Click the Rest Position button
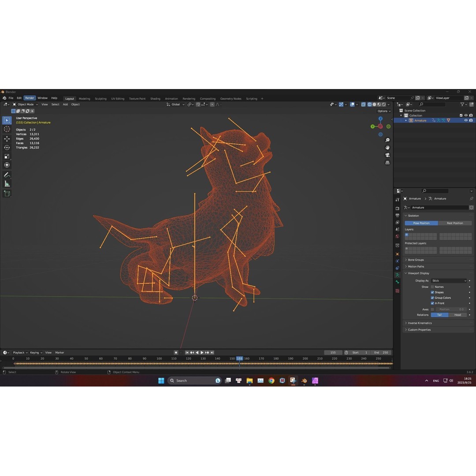The height and width of the screenshot is (476, 476). [455, 223]
